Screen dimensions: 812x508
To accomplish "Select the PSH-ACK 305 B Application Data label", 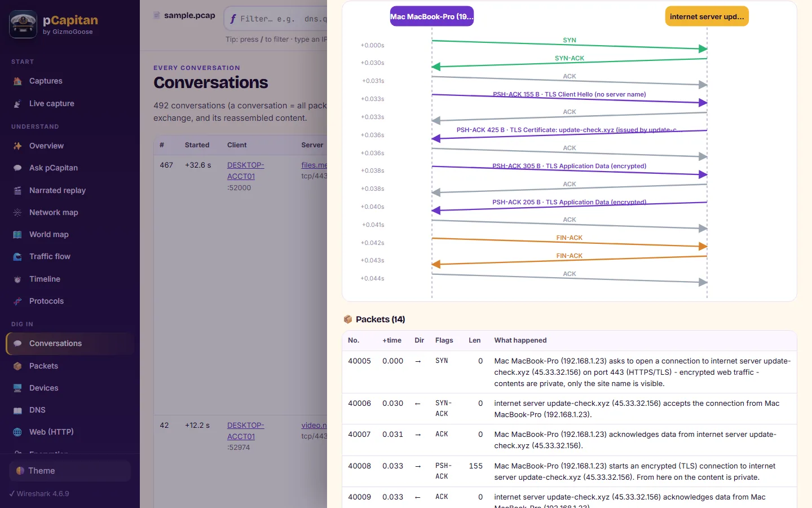I will click(570, 166).
